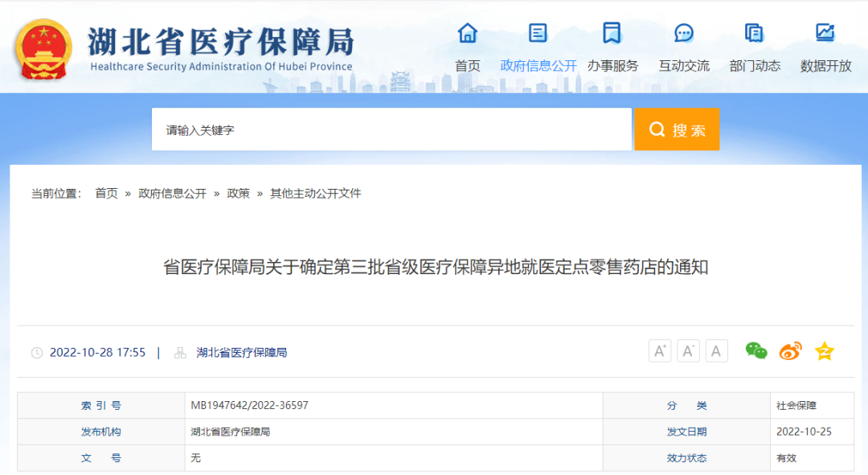This screenshot has width=868, height=475.
Task: Open the 数据开放 chart icon
Action: point(825,33)
